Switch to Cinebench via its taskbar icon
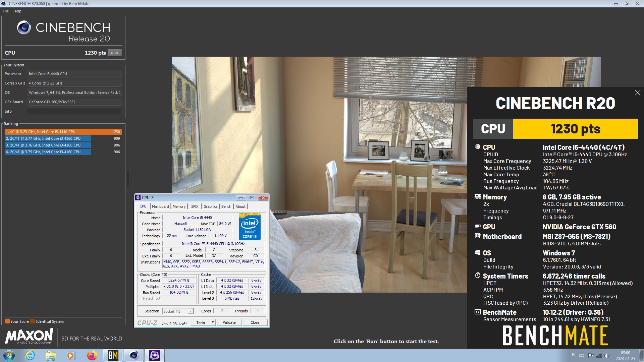Screen dimensions: 644x362 [134, 355]
